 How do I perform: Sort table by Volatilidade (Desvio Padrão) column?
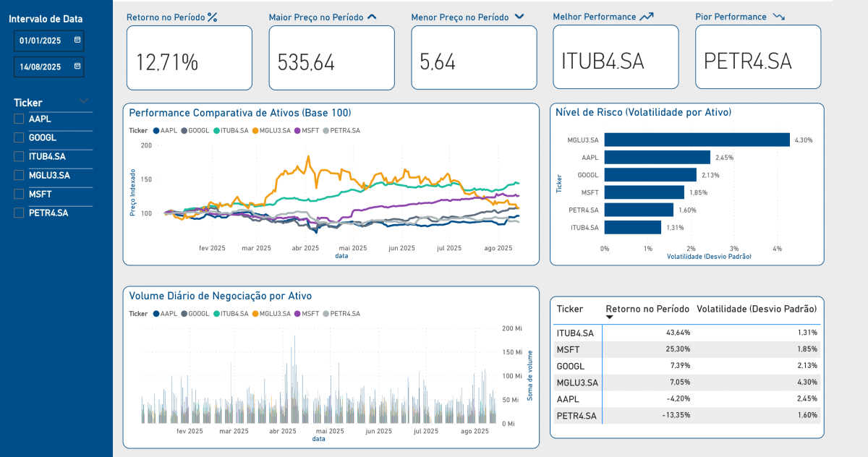point(757,309)
